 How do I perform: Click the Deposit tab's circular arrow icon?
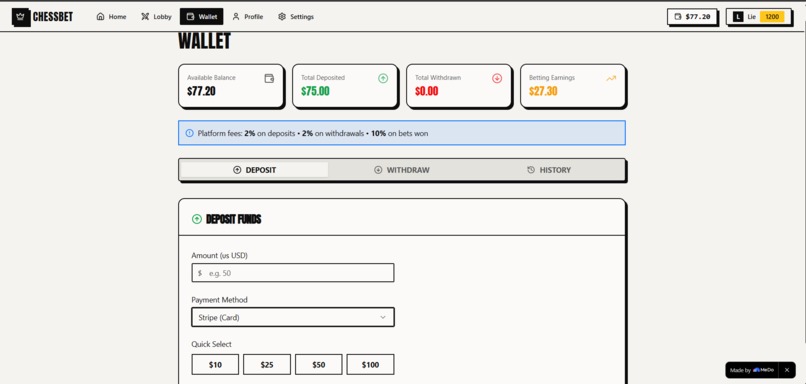pos(237,170)
